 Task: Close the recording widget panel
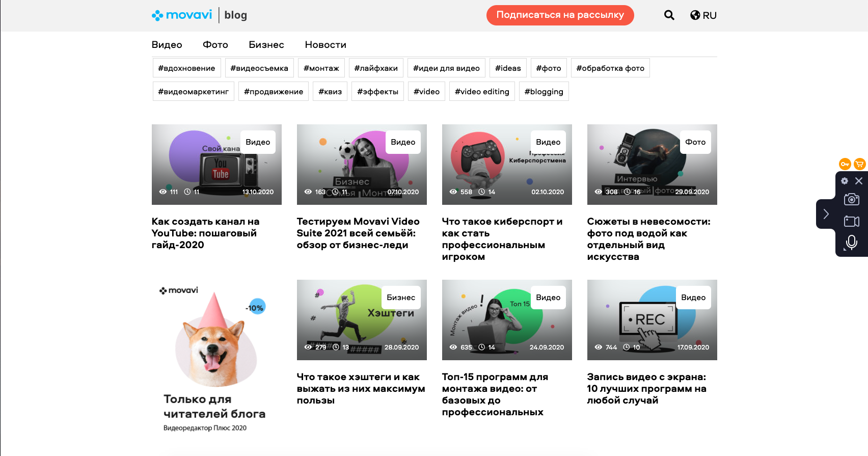[x=859, y=181]
